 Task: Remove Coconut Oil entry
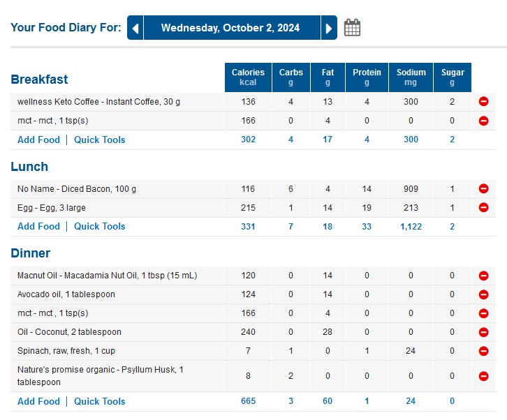click(483, 332)
